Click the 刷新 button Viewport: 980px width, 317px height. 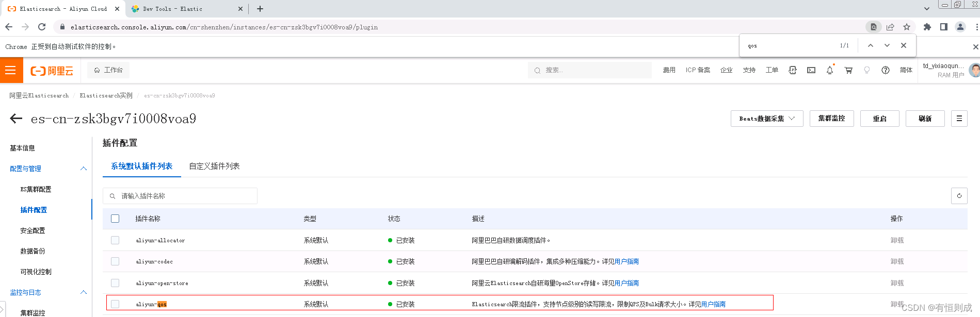point(925,119)
